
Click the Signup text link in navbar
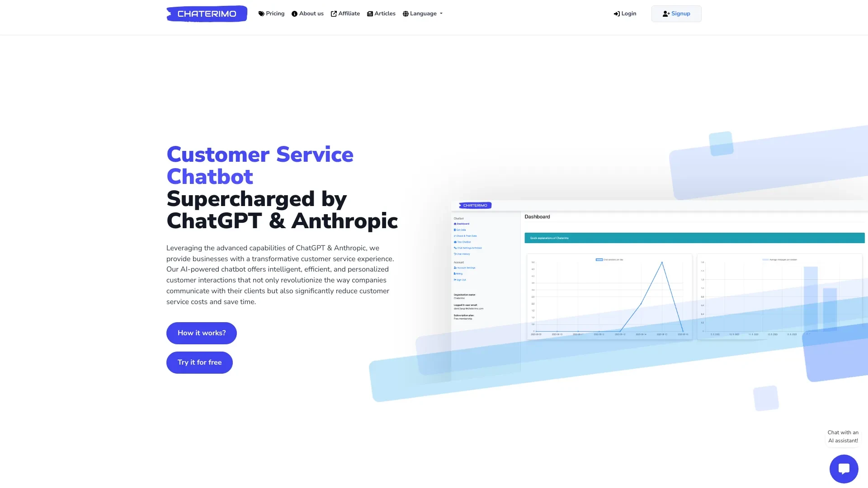click(680, 13)
